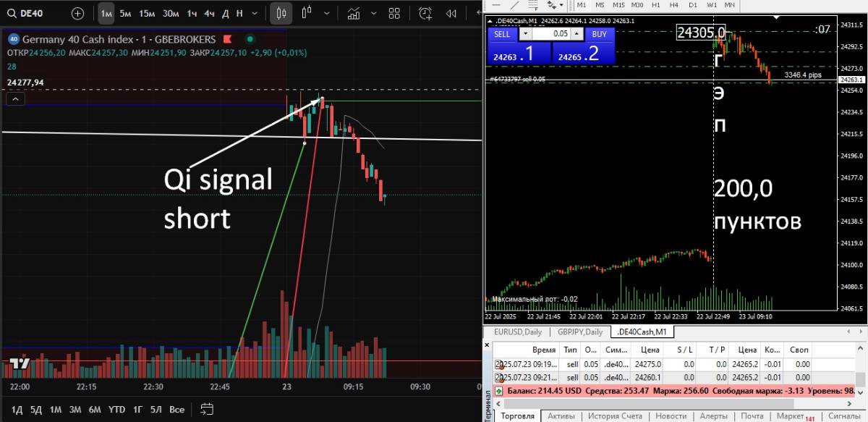This screenshot has width=868, height=422.
Task: Open the go-to-date calendar icon
Action: click(x=208, y=410)
